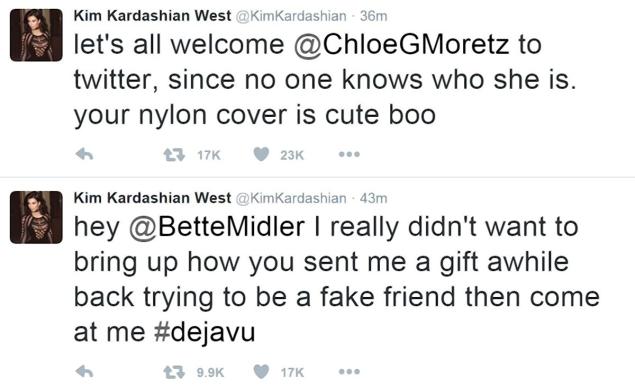635x387 pixels.
Task: Open the Kim Kardashian West name on the top tweet
Action: 152,16
